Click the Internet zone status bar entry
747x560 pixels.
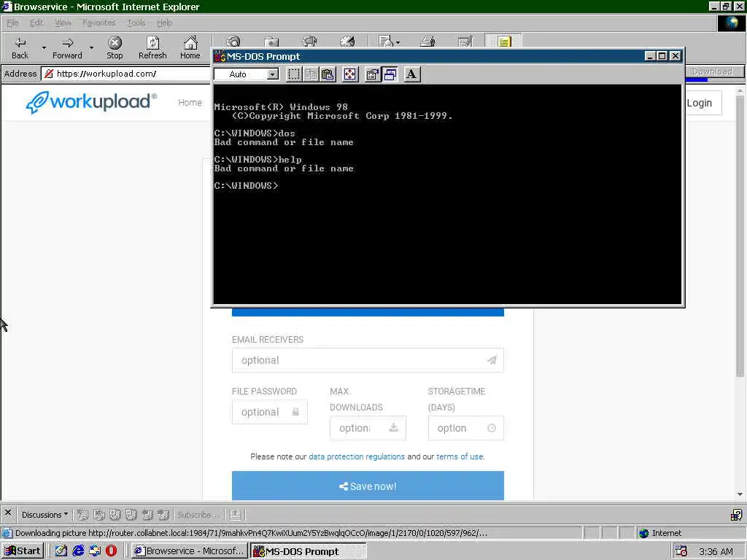659,533
